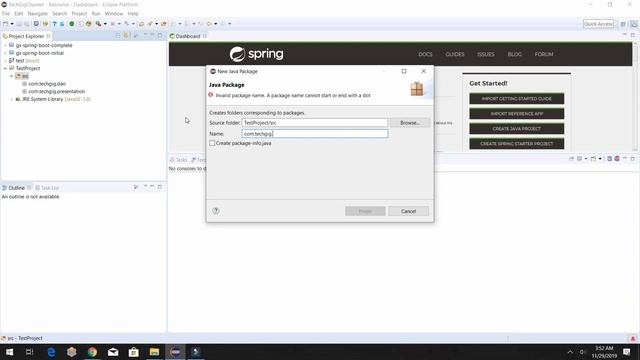Click inside the Source folder field
The width and height of the screenshot is (640, 360).
click(x=314, y=122)
